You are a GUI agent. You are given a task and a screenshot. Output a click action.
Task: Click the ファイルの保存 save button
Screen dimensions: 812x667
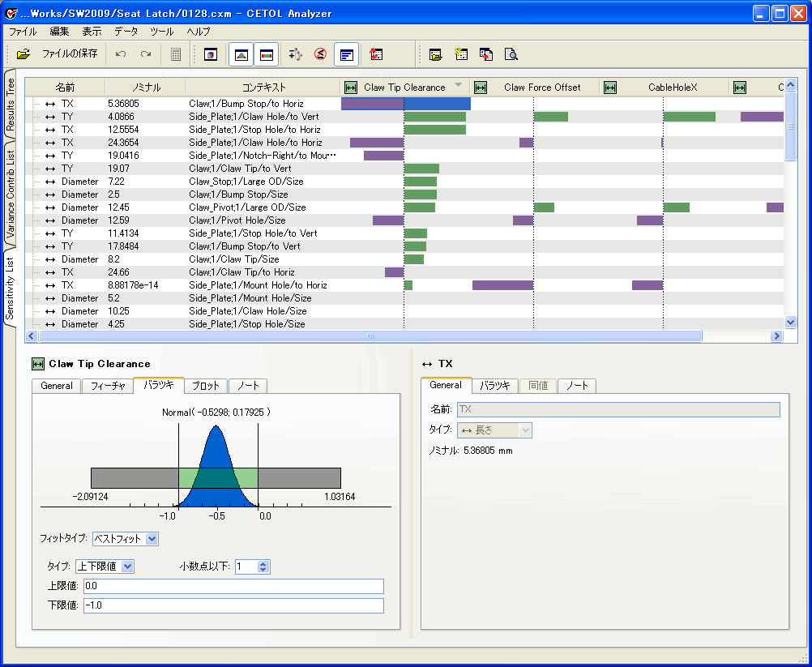[70, 53]
